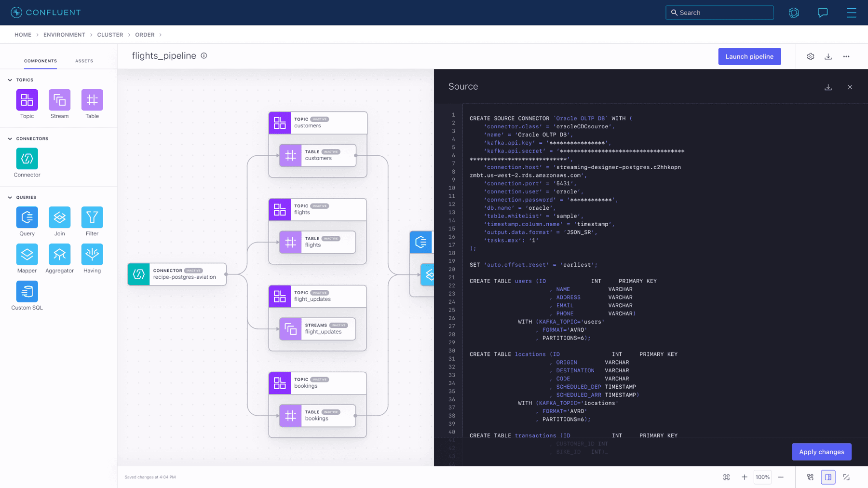The image size is (868, 488).
Task: Choose the Query component icon
Action: pyautogui.click(x=27, y=217)
